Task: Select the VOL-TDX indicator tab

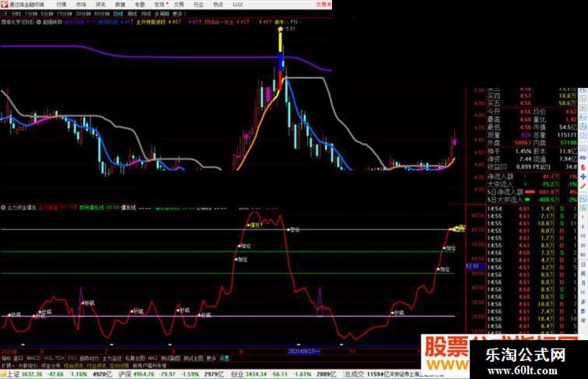Action: tap(54, 358)
